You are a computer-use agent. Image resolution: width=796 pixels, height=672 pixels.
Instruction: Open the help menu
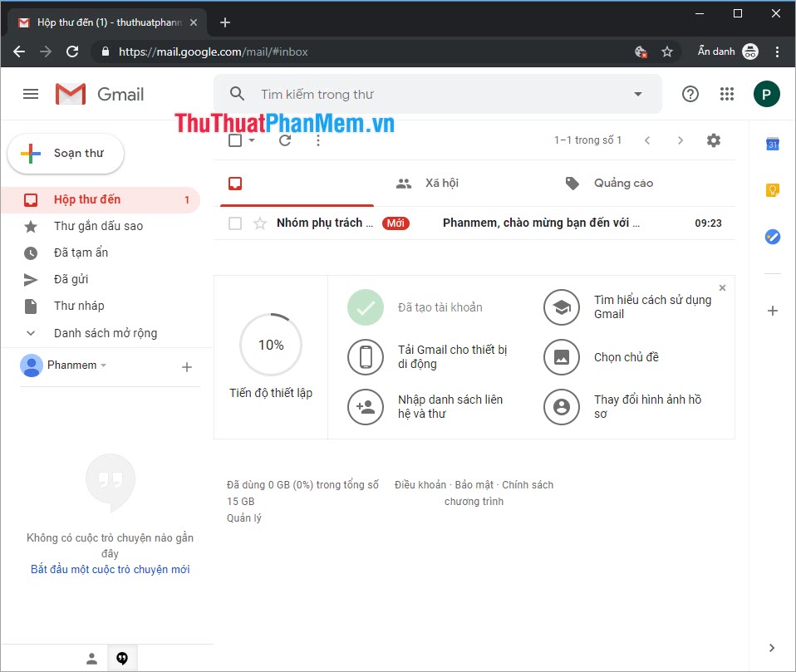690,94
